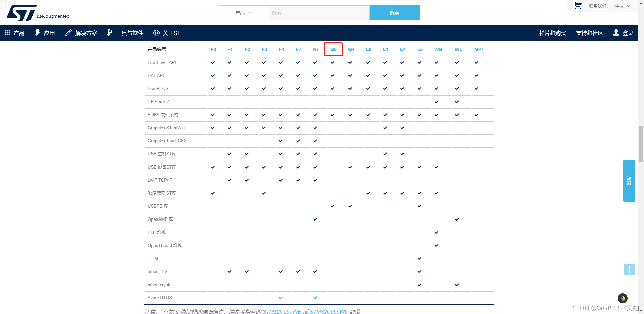Open the 解决方案 menu
The image size is (644, 314).
coord(81,33)
